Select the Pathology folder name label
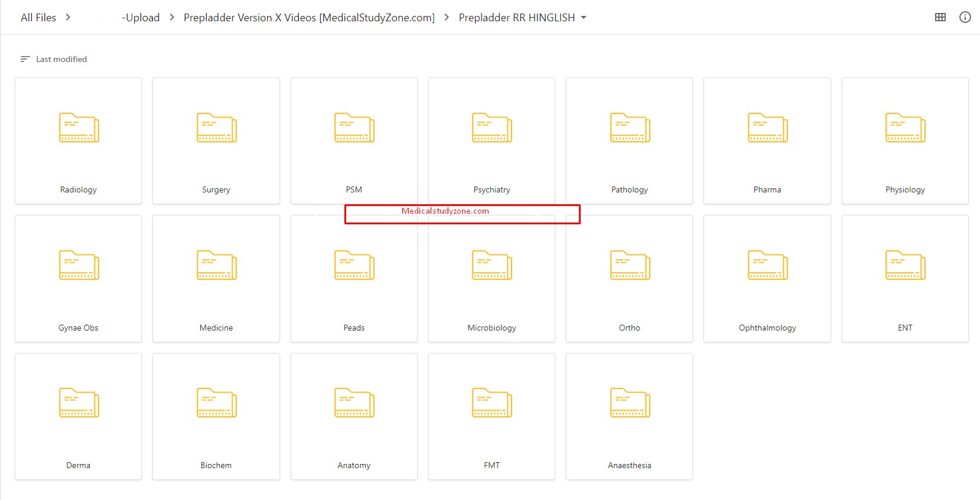The width and height of the screenshot is (980, 500). tap(630, 189)
